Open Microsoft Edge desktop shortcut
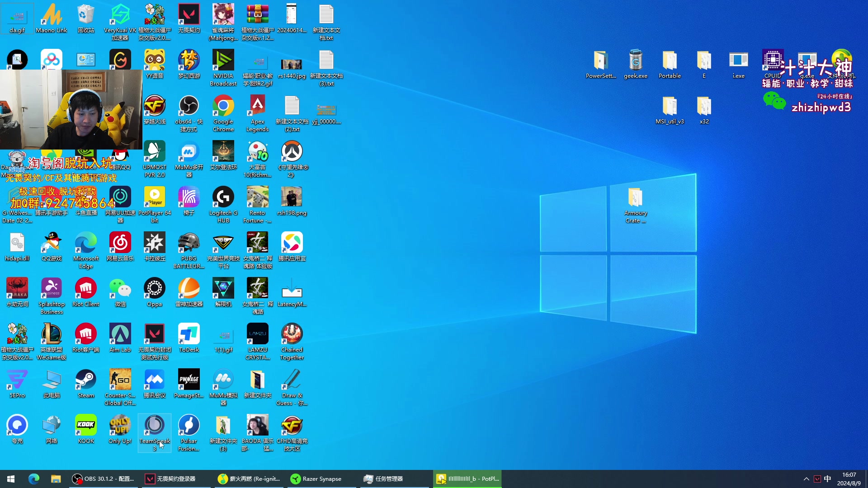The image size is (868, 488). coord(86,250)
